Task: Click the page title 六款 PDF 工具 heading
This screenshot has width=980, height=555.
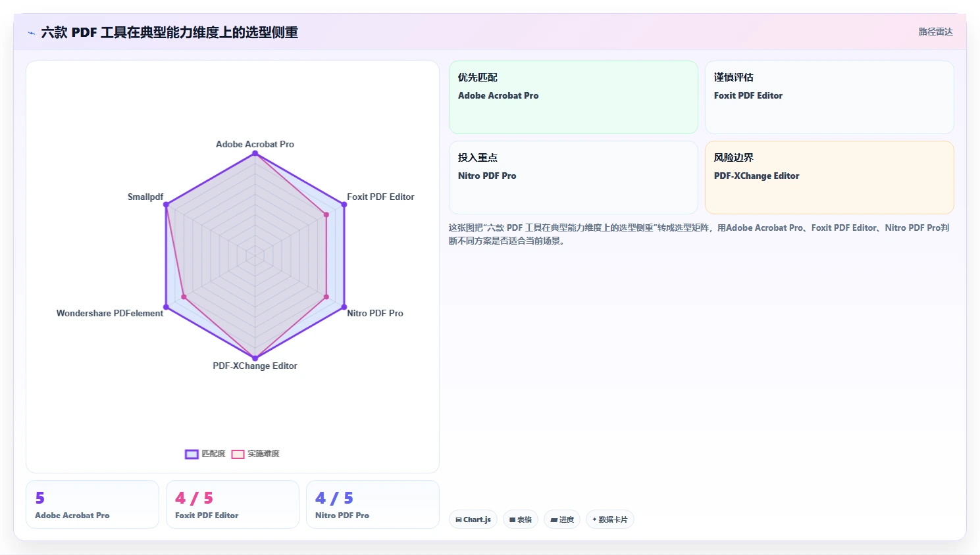Action: (x=169, y=32)
